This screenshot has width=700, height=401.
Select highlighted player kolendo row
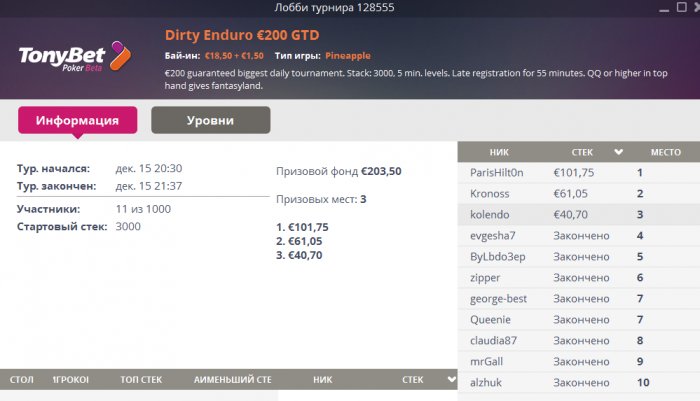(579, 215)
